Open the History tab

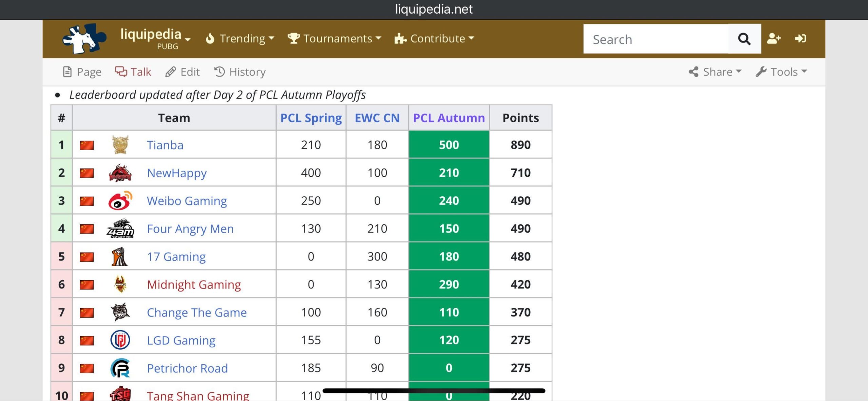(240, 72)
